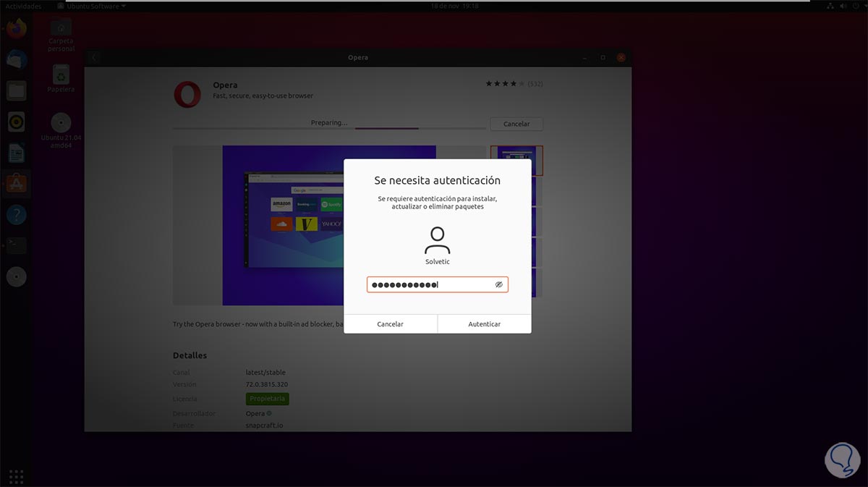Click Cancelar in the authentication dialog
868x487 pixels.
click(x=391, y=324)
